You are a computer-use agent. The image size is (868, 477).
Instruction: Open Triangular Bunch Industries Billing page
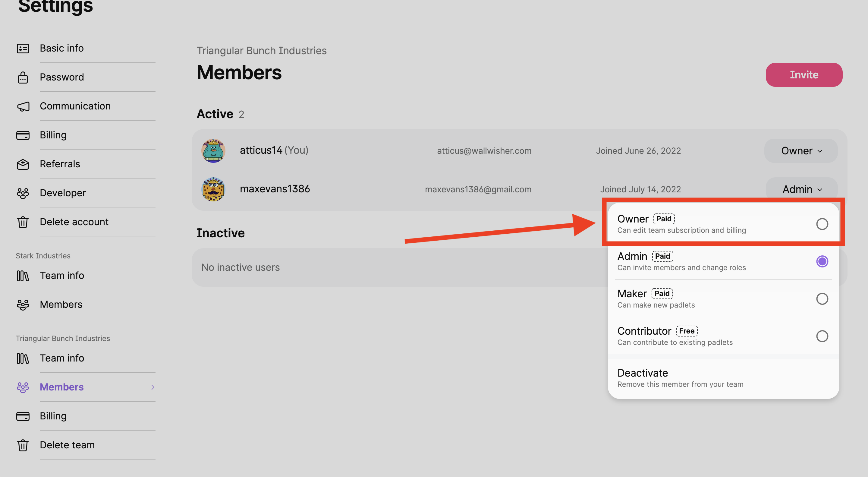click(53, 416)
